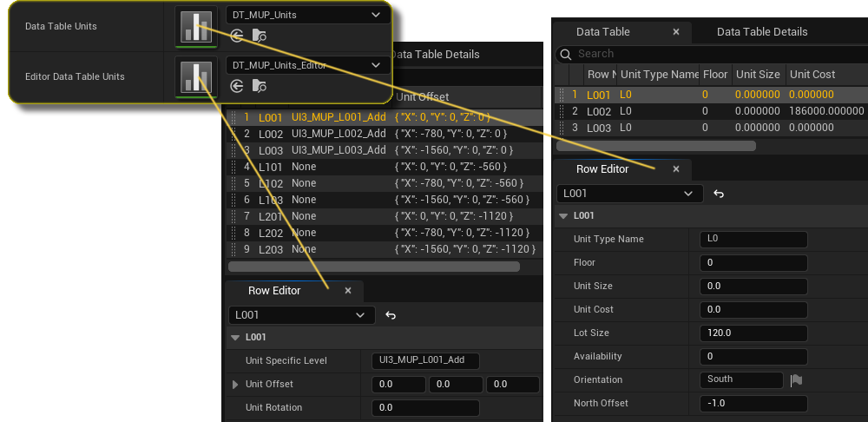Image resolution: width=868 pixels, height=422 pixels.
Task: Open the DT_MUP_Units_Editor asset dropdown
Action: point(304,65)
